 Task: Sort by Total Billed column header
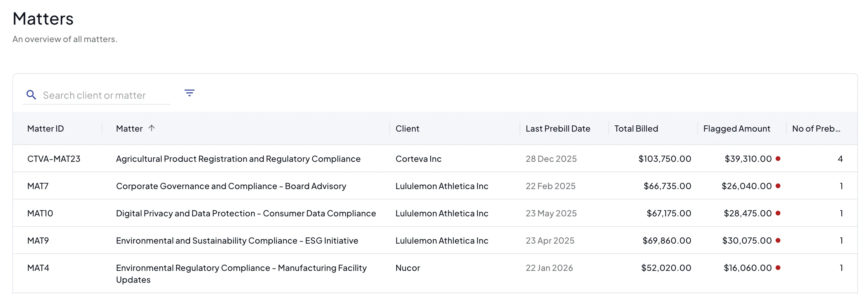[636, 128]
